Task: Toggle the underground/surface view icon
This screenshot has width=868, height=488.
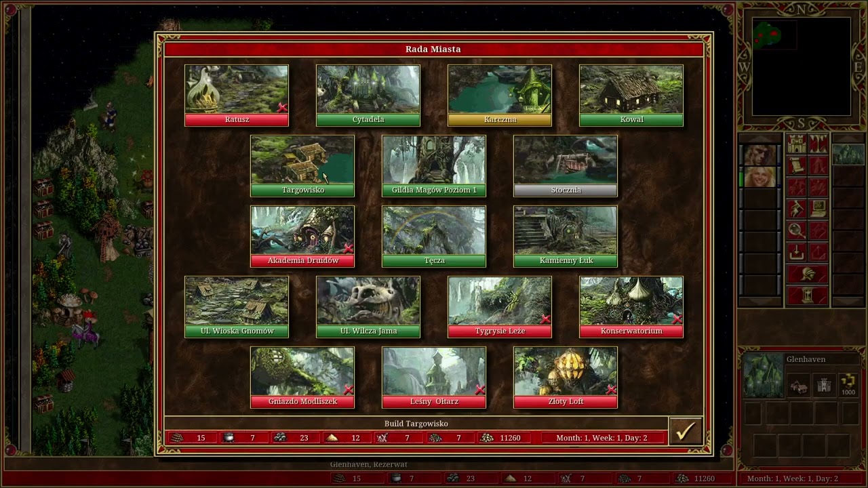Action: pyautogui.click(x=818, y=144)
